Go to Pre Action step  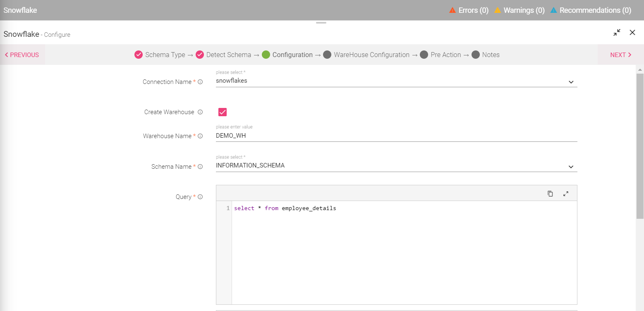click(x=446, y=55)
